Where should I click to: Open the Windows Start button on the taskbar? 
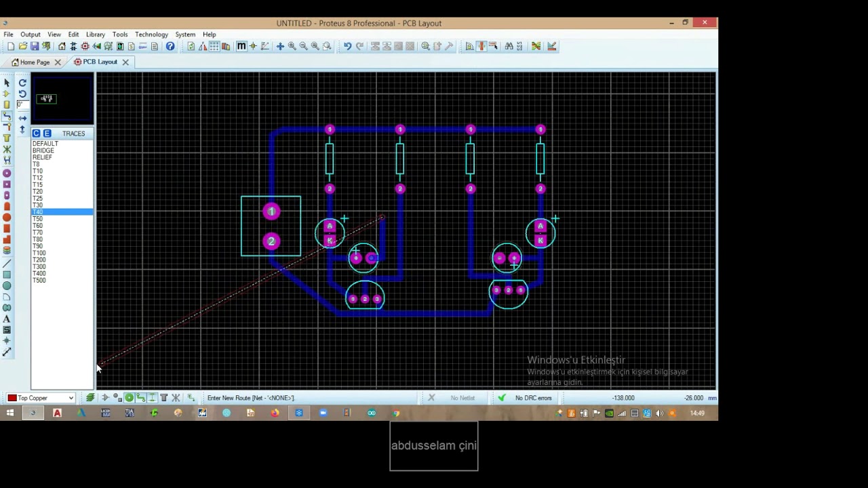click(9, 413)
